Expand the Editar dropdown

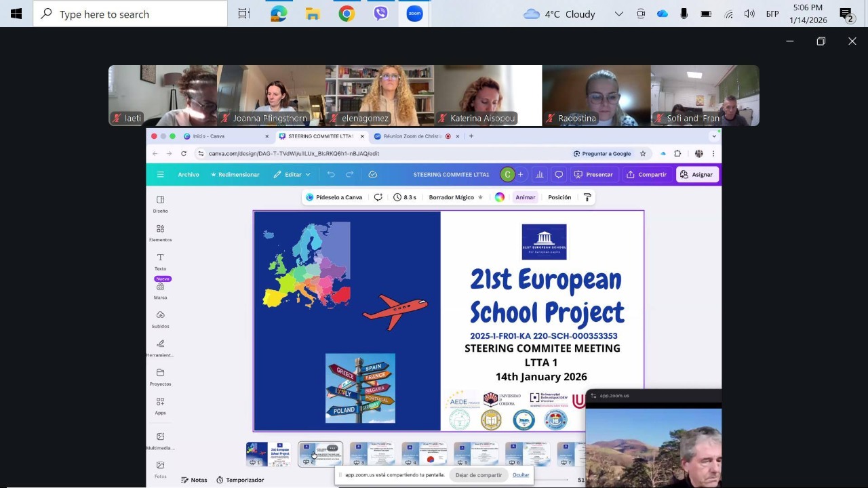292,175
